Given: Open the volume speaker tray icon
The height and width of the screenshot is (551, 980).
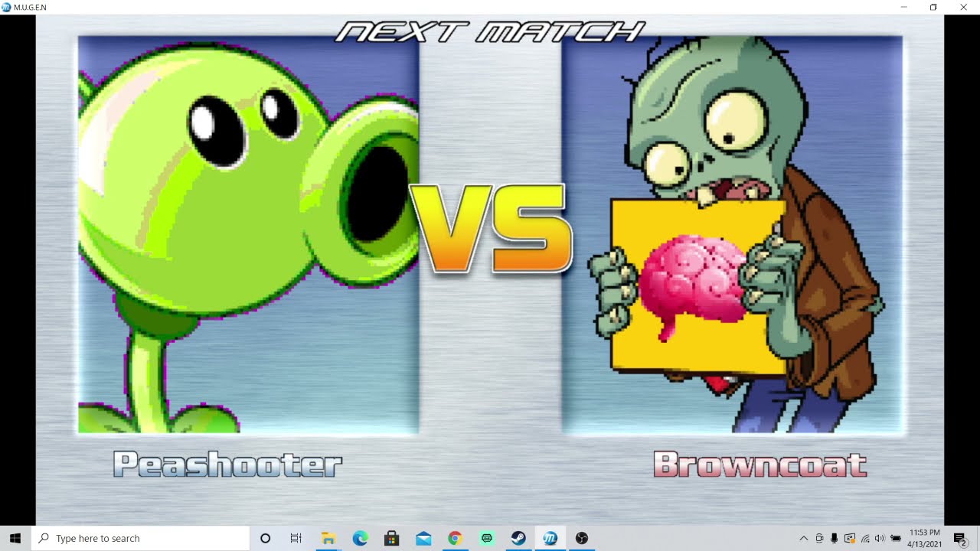Looking at the screenshot, I should pos(880,538).
